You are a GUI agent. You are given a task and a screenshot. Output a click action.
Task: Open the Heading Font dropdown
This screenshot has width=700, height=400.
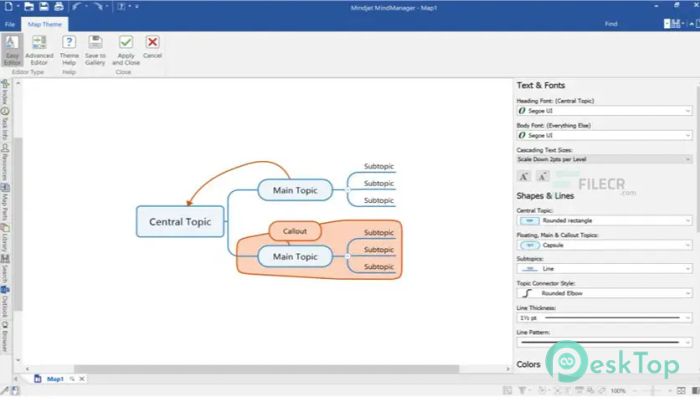coord(604,111)
